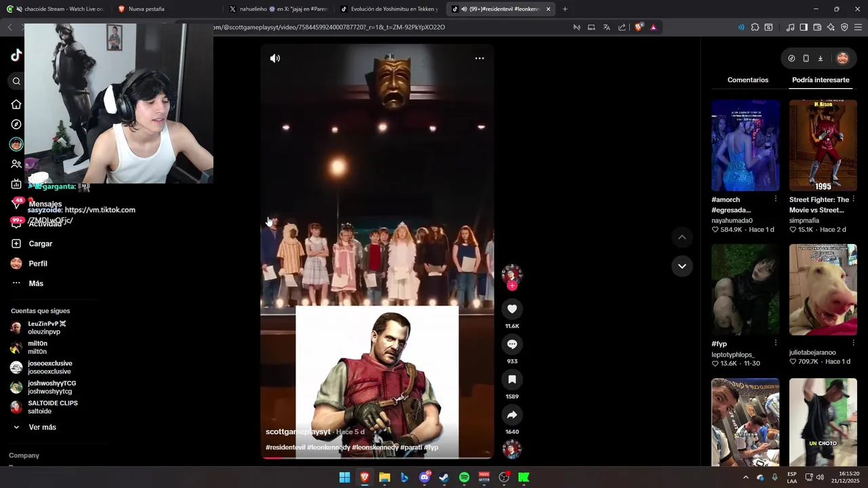This screenshot has height=488, width=868.
Task: Open the #leonkennedy hashtag
Action: click(x=328, y=447)
